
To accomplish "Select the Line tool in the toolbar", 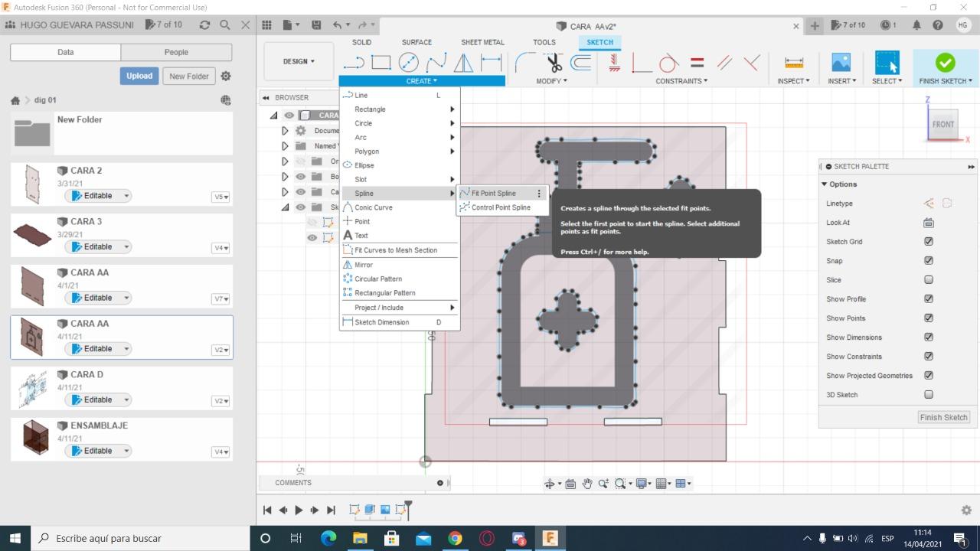I will 353,63.
